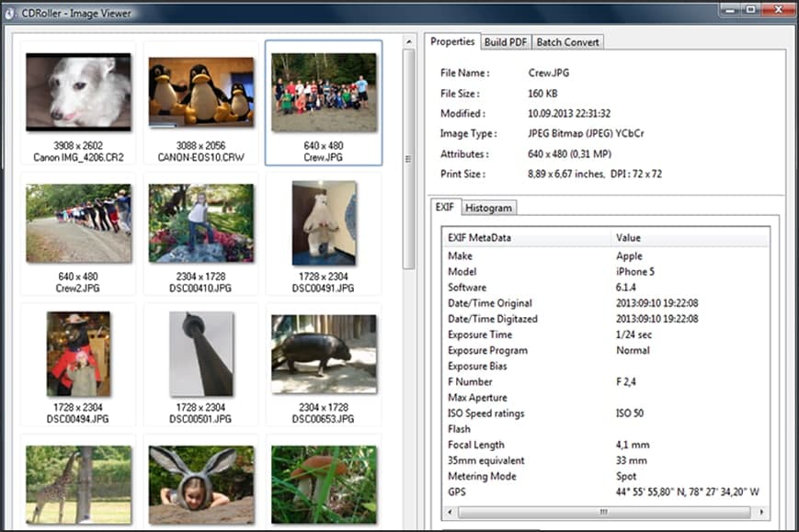Switch to the Histogram tab
Viewport: 799px width, 532px height.
tap(488, 208)
